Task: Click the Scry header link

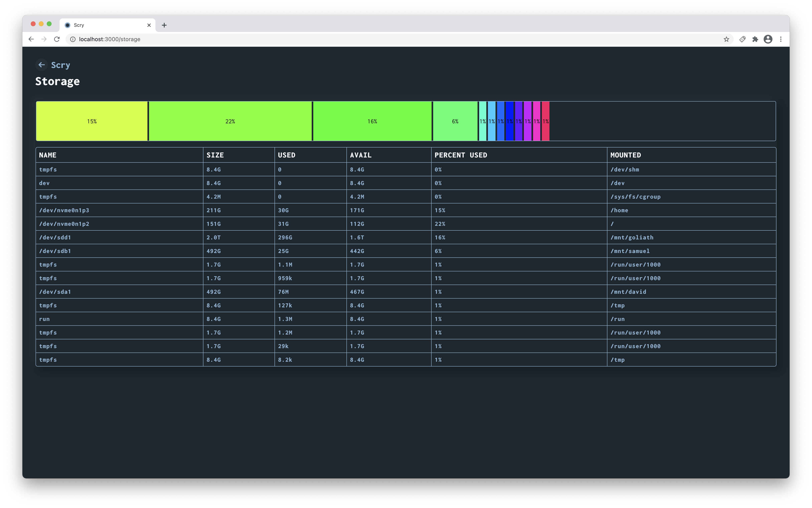Action: point(61,65)
